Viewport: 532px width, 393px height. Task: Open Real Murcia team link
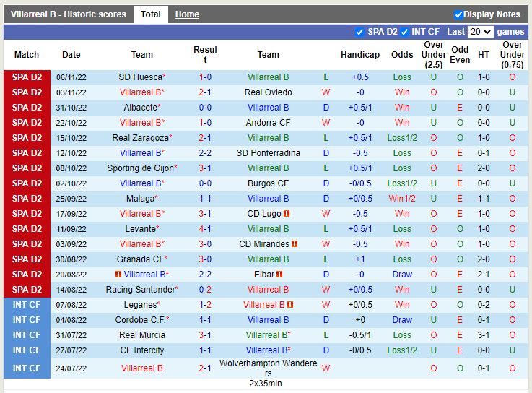pyautogui.click(x=141, y=335)
